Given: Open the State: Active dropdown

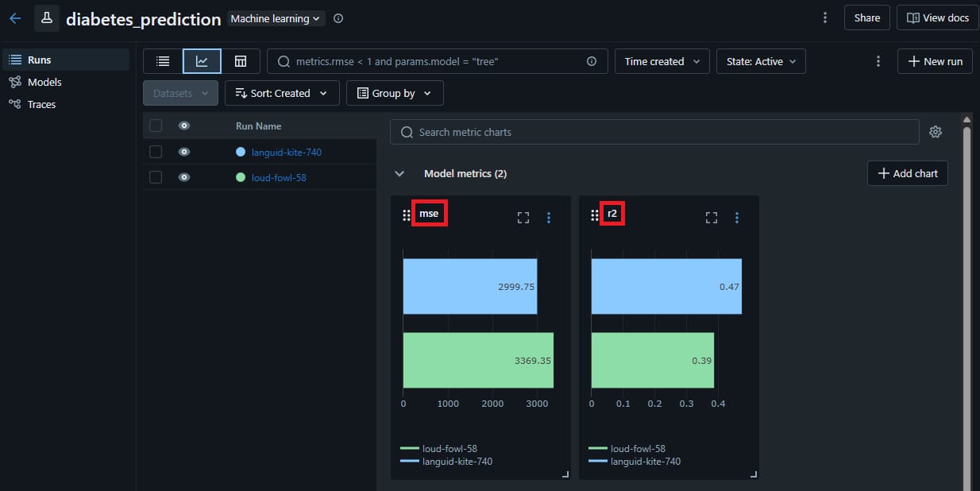Looking at the screenshot, I should point(761,61).
